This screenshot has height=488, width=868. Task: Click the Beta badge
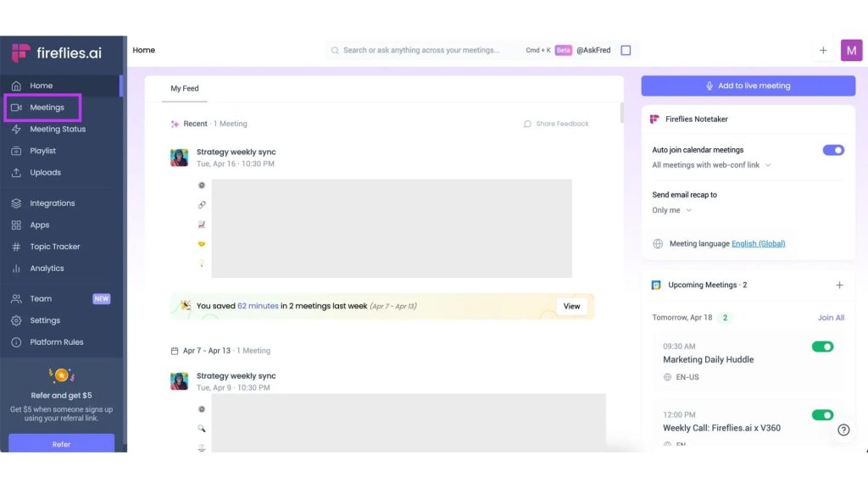pos(563,50)
